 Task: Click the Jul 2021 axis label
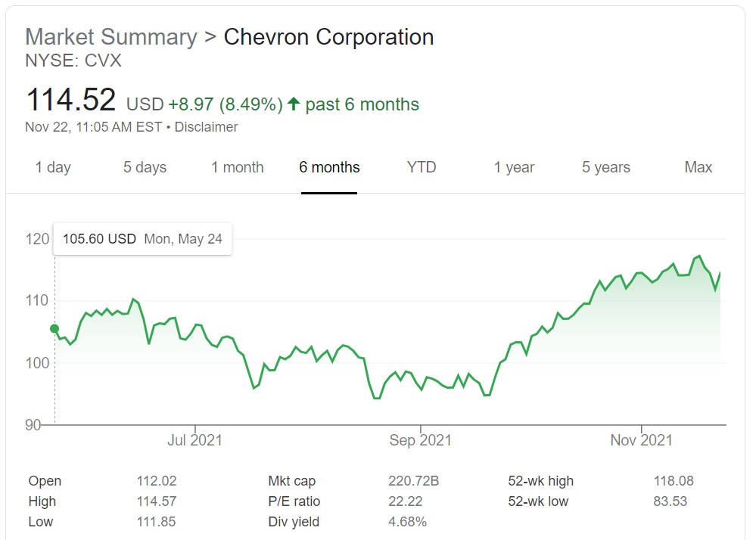(x=195, y=439)
